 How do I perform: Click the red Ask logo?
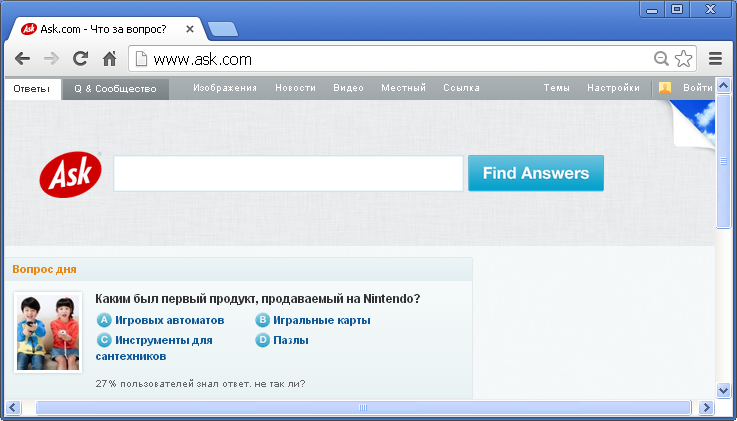tap(70, 174)
